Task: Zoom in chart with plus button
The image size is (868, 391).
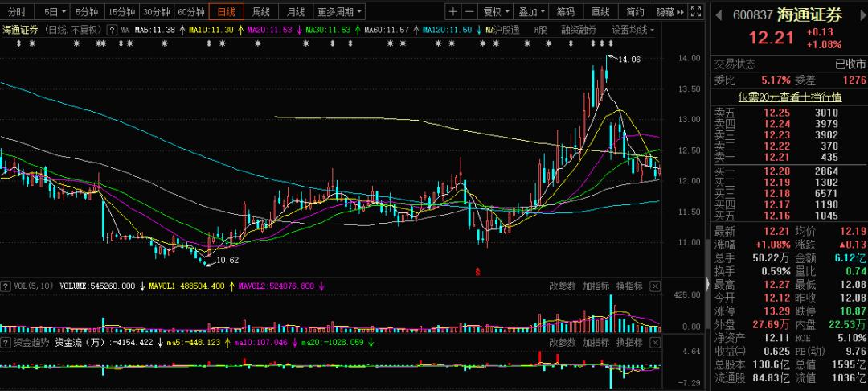Action: (453, 11)
